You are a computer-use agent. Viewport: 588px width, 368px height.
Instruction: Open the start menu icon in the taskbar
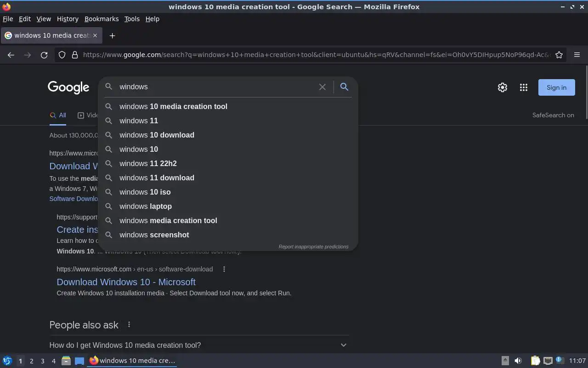point(7,361)
